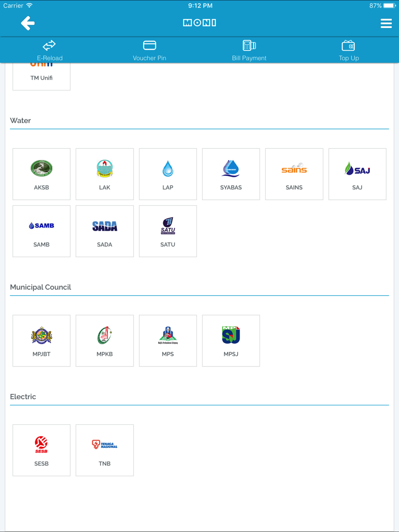
Task: Click the Electric section heading
Action: pyautogui.click(x=23, y=396)
